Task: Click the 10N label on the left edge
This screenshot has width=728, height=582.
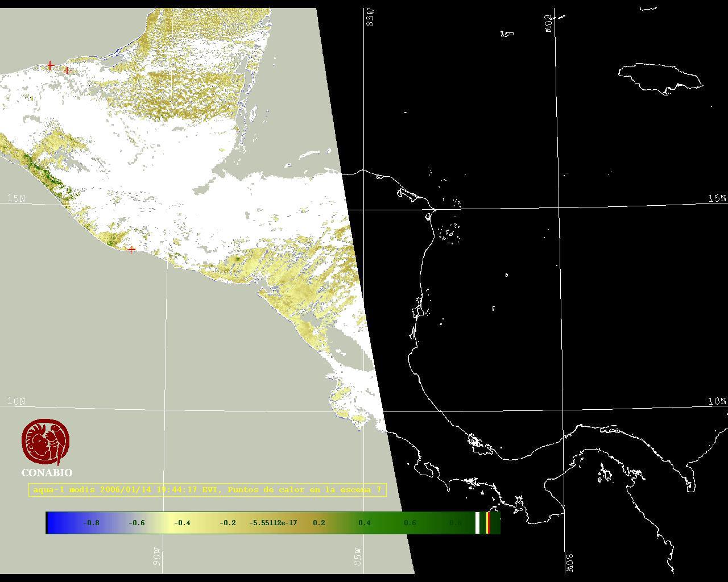Action: click(x=16, y=401)
